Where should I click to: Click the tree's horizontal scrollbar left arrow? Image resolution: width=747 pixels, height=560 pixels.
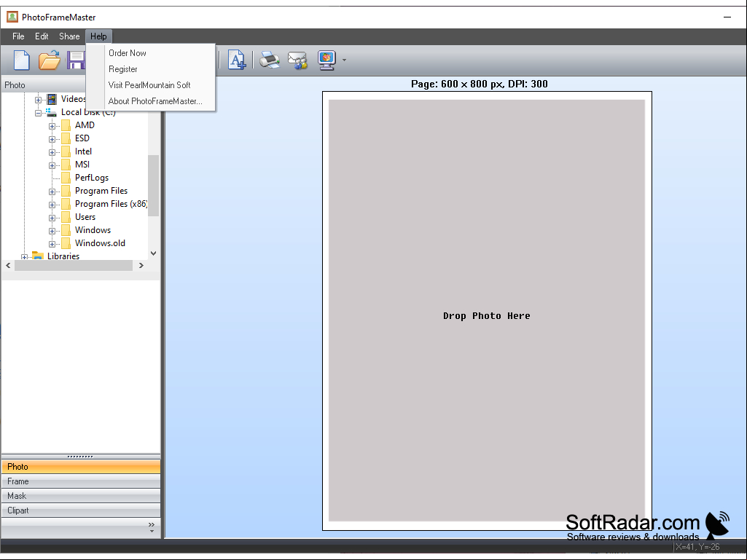click(x=8, y=265)
